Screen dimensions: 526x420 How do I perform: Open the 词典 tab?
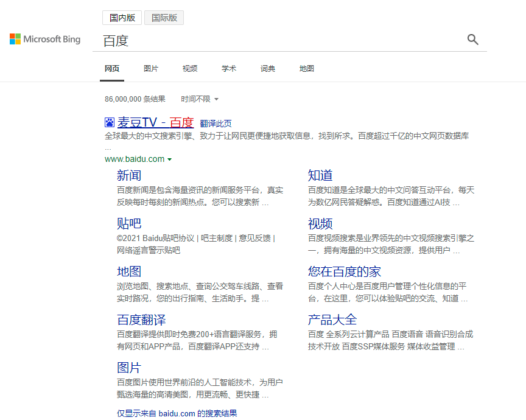(x=268, y=69)
